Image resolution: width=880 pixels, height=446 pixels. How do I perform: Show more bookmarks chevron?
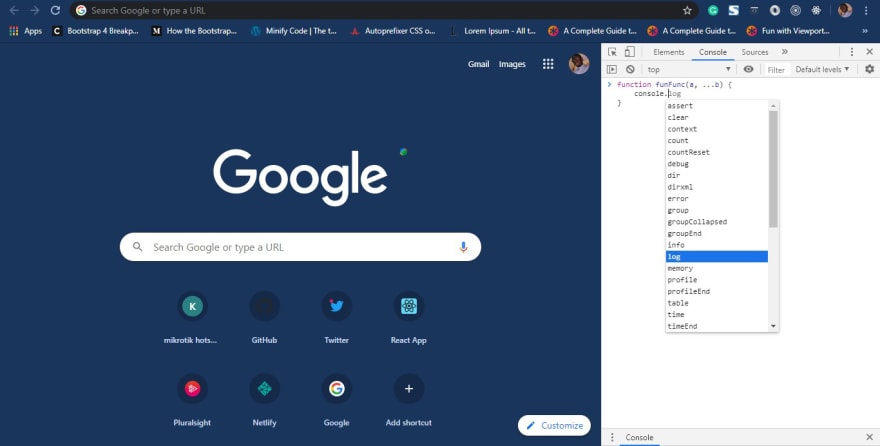pyautogui.click(x=865, y=31)
